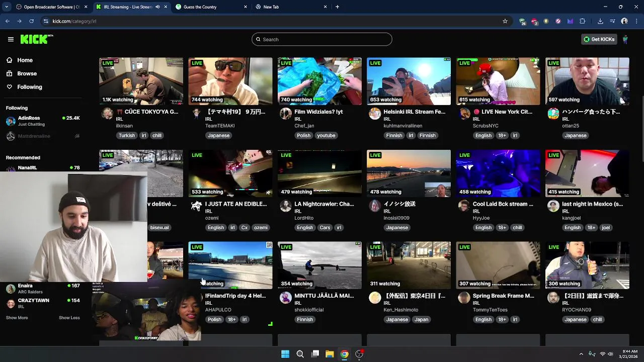Open shokkiofficial channel avatar

point(286,298)
